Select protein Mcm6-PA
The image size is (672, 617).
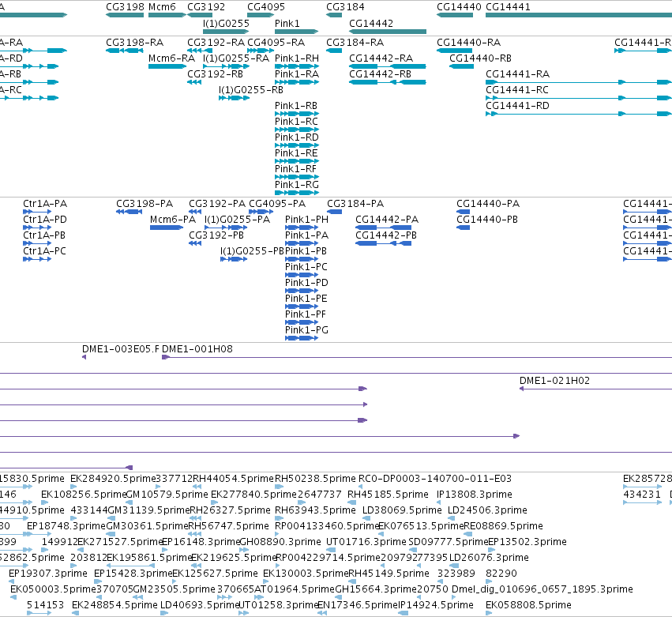[x=167, y=228]
